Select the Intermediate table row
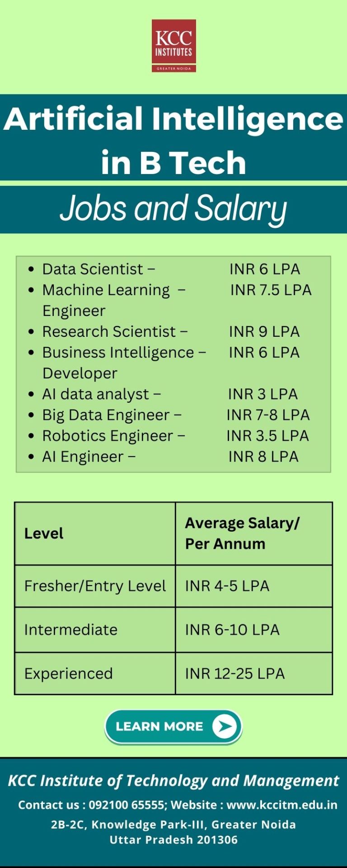This screenshot has width=347, height=868. coord(173,630)
